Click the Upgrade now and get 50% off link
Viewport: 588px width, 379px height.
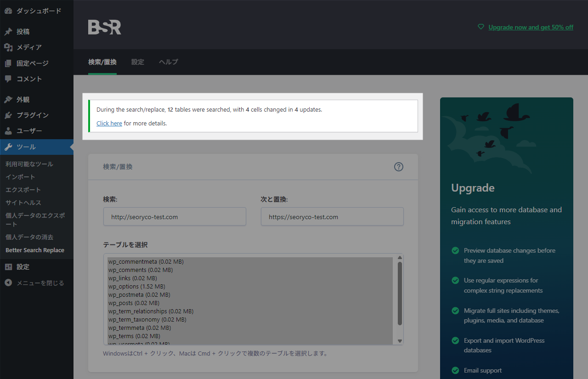(531, 27)
